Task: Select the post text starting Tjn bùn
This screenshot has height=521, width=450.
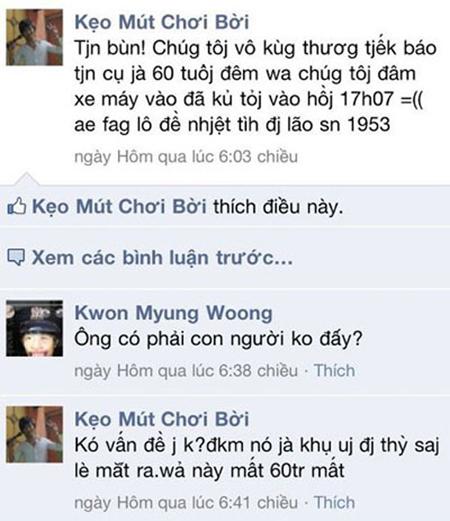Action: pos(255,86)
